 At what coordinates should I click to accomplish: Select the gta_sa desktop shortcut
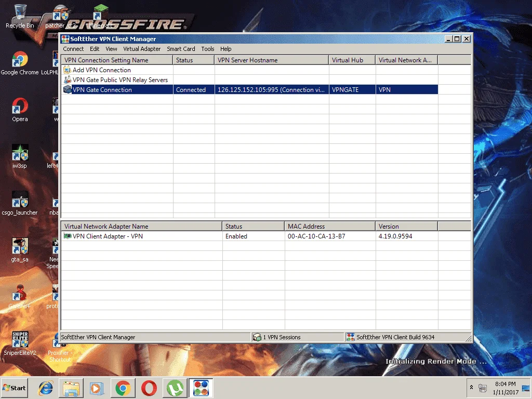(x=20, y=250)
